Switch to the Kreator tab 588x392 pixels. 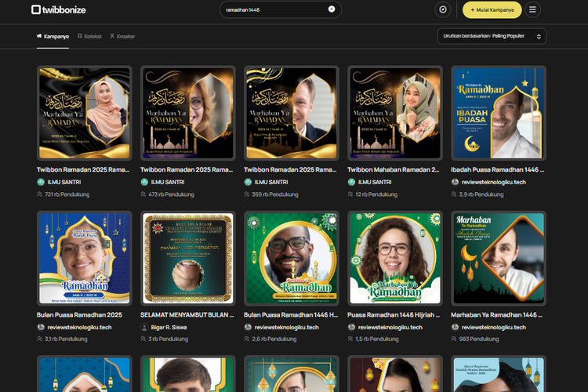pos(122,36)
